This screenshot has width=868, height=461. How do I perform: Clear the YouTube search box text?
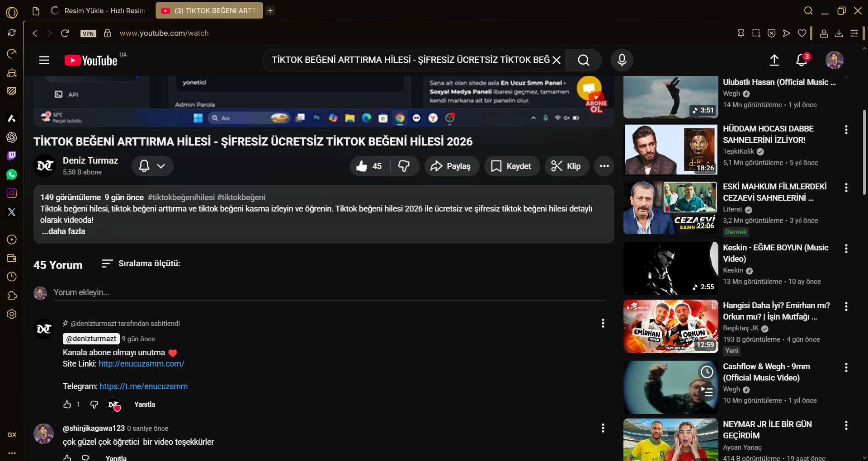click(x=557, y=60)
